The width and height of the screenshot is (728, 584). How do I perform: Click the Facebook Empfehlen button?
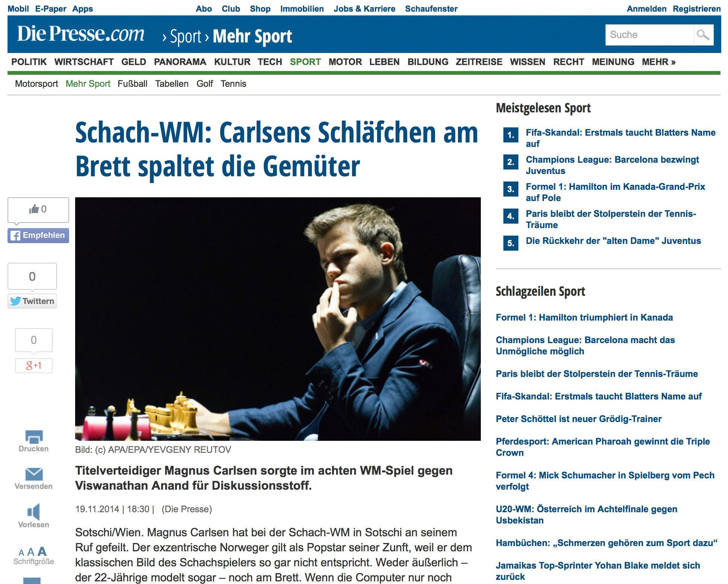[38, 236]
